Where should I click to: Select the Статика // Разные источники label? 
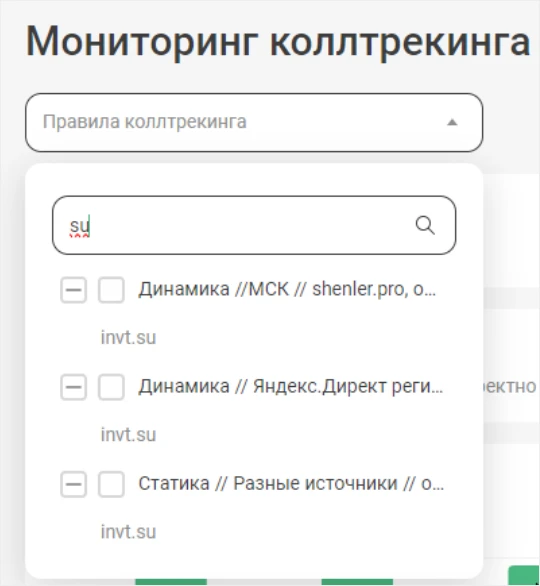(x=291, y=484)
